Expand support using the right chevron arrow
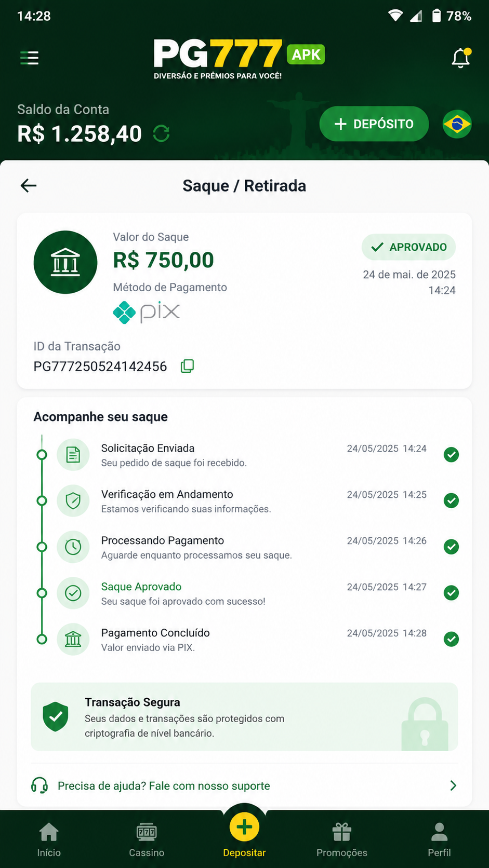Viewport: 489px width, 868px height. [x=453, y=785]
